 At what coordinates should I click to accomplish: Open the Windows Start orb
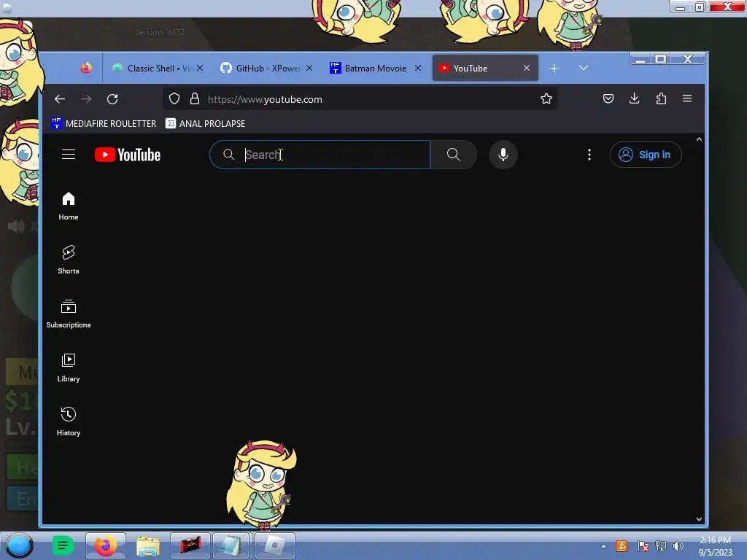18,545
